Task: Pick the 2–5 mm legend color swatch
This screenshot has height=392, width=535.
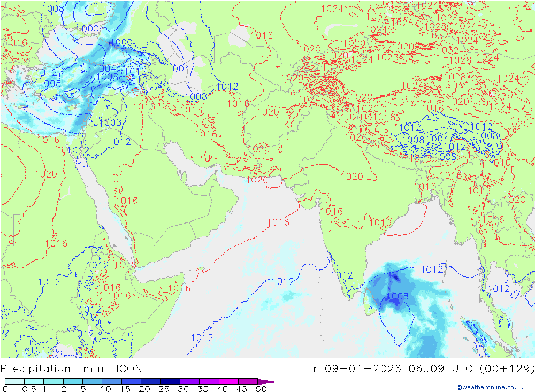Action: 73,381
